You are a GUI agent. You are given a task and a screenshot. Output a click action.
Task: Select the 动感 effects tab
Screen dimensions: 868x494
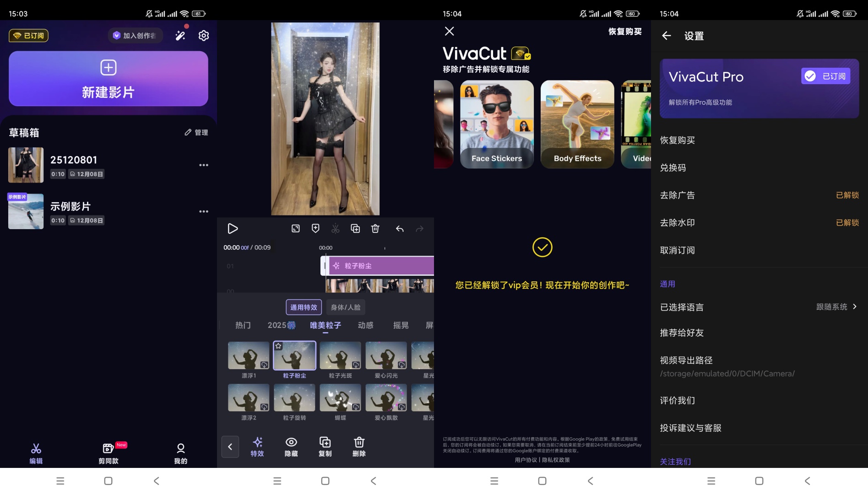[365, 325]
